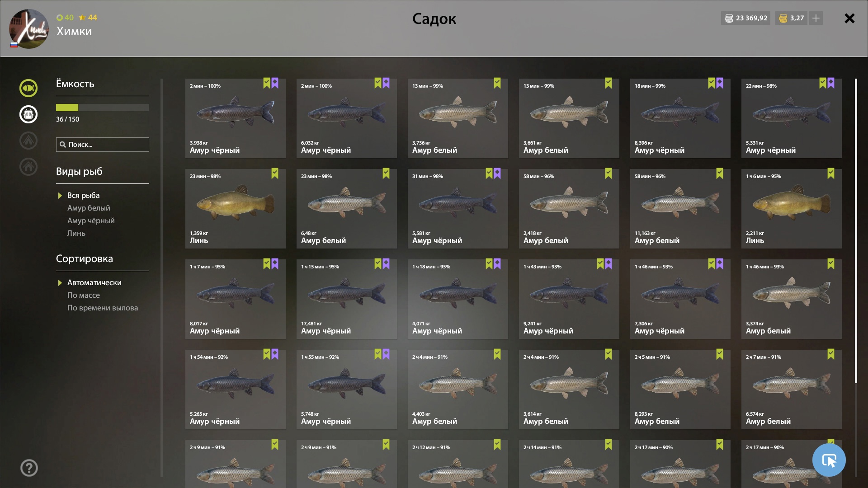Open the cooler box sidebar icon

[x=28, y=114]
